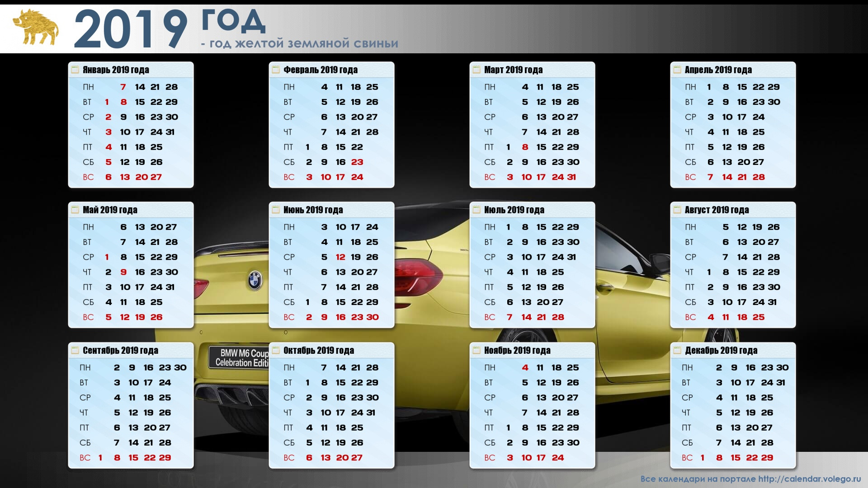Click the calendar icon beside Октябрь 2019 года
This screenshot has width=868, height=488.
276,350
